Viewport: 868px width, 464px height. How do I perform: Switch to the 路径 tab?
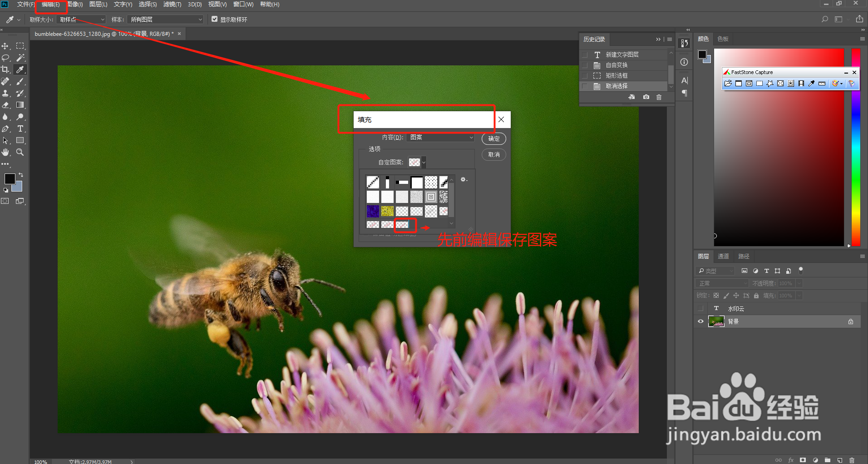744,257
